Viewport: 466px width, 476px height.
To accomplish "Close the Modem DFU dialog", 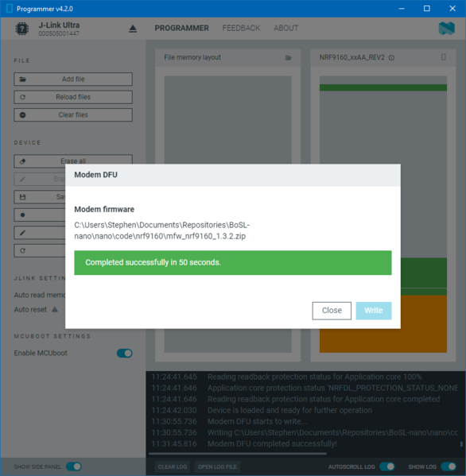I will pyautogui.click(x=332, y=311).
